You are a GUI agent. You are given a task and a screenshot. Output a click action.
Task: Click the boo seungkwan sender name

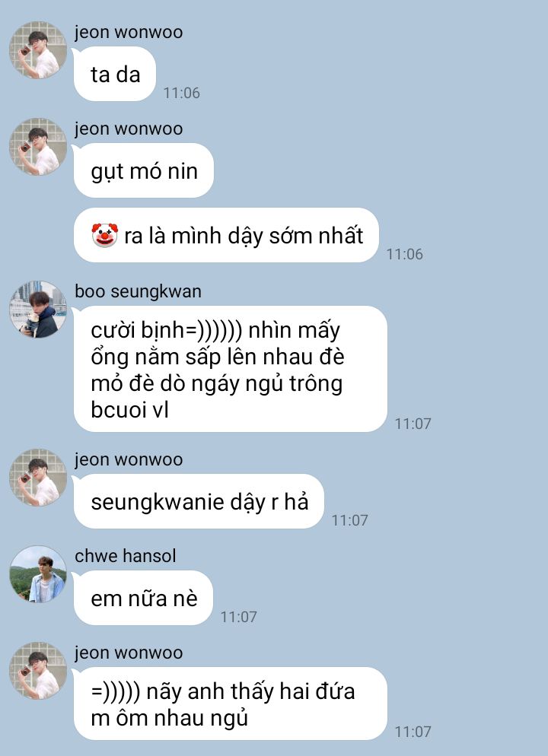[138, 292]
